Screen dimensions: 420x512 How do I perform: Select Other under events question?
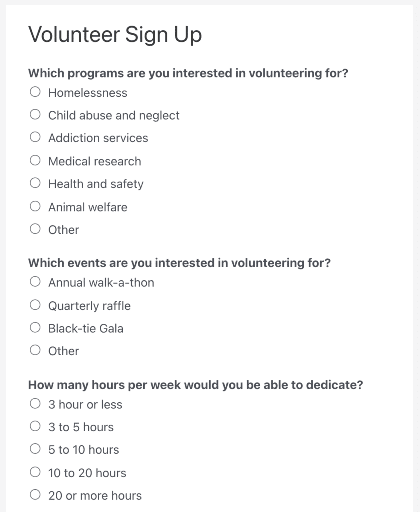pyautogui.click(x=35, y=351)
